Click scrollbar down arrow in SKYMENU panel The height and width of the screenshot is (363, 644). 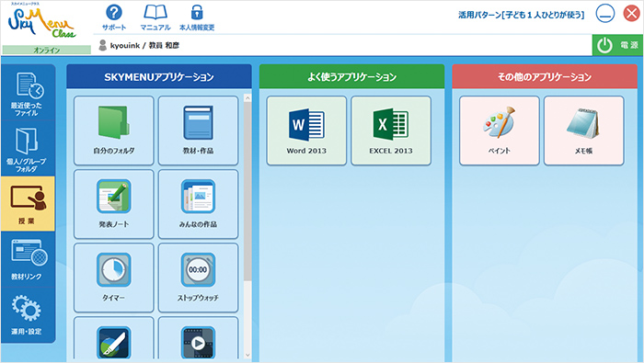(247, 356)
